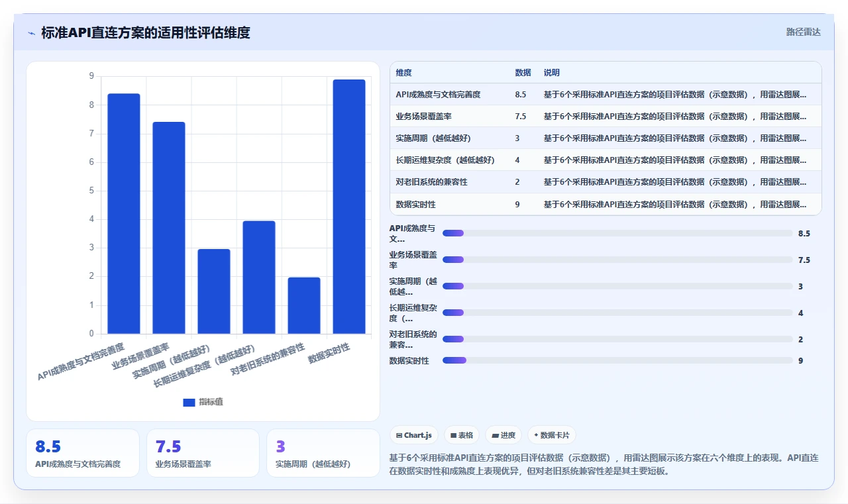Select table cell 数据实时性
The image size is (848, 504).
pos(415,204)
